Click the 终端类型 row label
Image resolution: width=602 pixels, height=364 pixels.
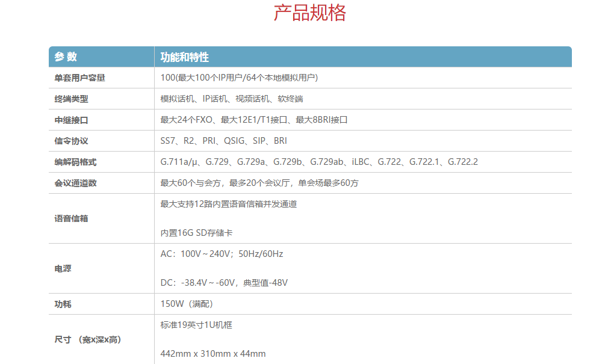[71, 99]
